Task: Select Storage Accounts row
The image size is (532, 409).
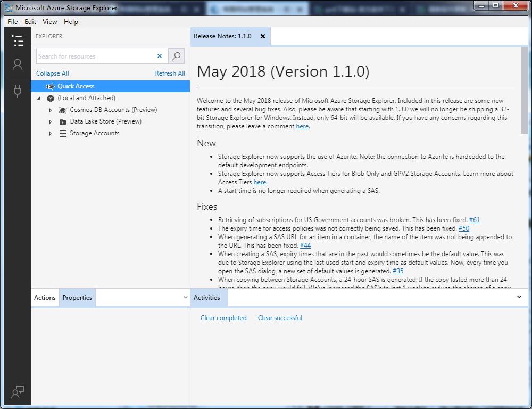Action: pos(110,133)
